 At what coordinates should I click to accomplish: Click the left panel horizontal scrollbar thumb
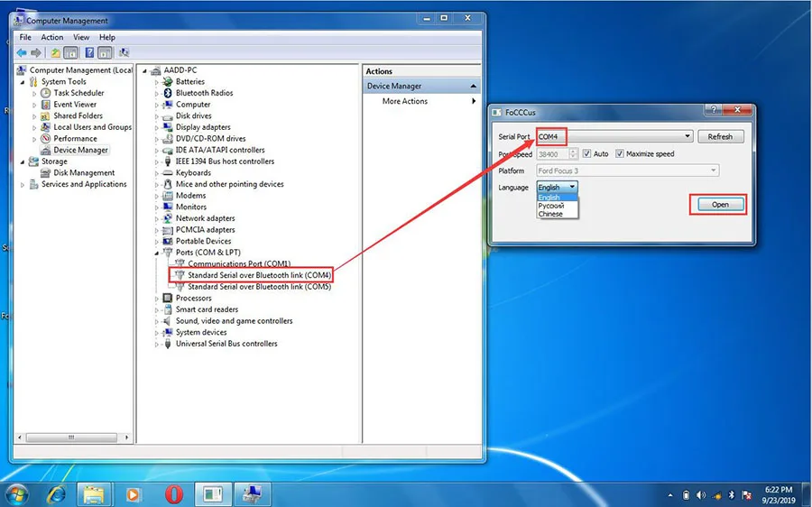71,438
